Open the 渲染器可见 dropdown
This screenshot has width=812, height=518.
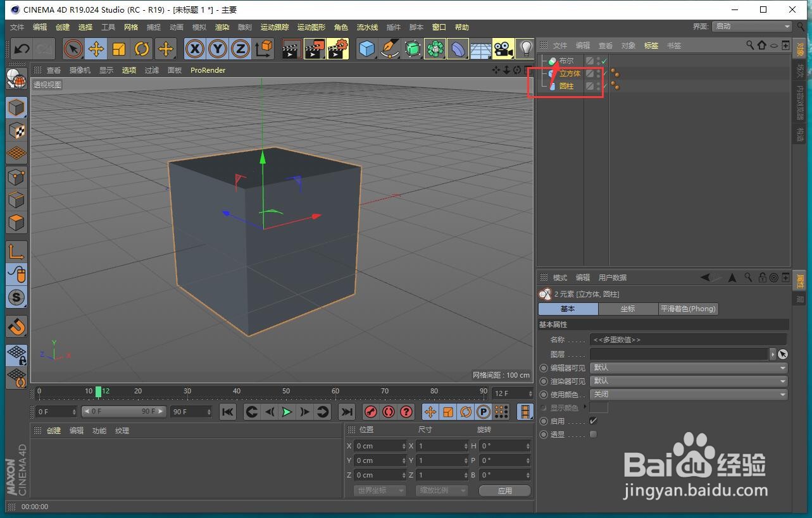[x=689, y=381]
